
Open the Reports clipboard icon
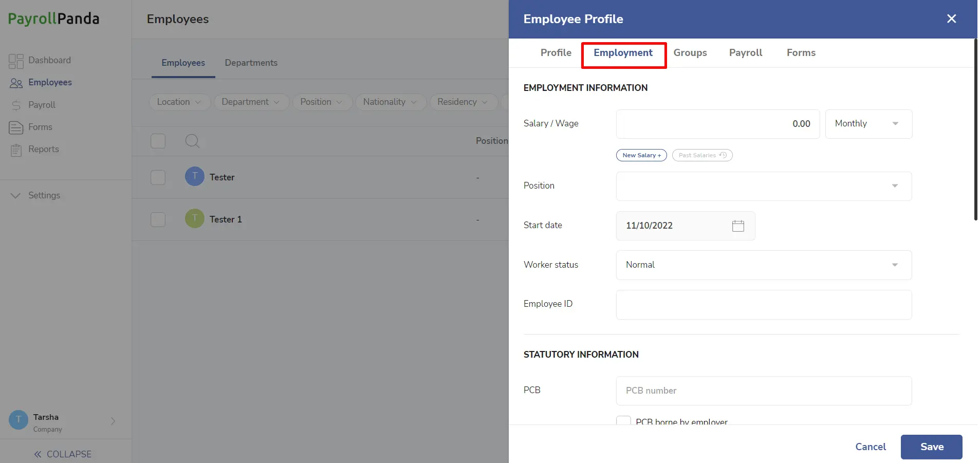pos(16,150)
